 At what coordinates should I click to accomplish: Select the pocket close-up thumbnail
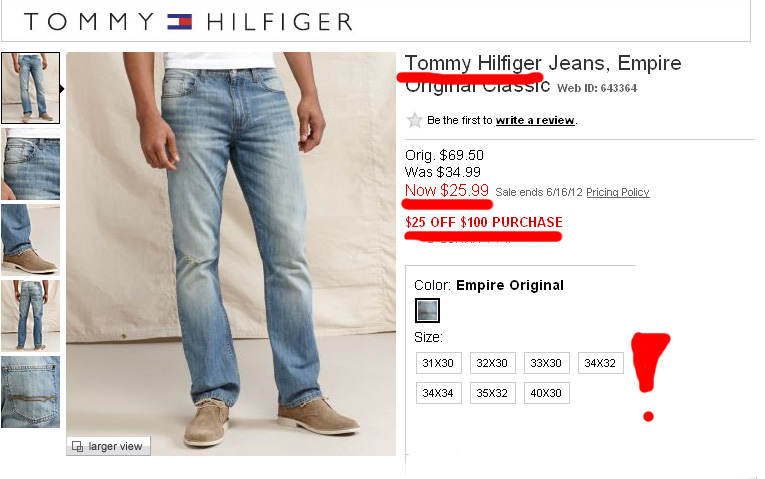click(x=30, y=164)
